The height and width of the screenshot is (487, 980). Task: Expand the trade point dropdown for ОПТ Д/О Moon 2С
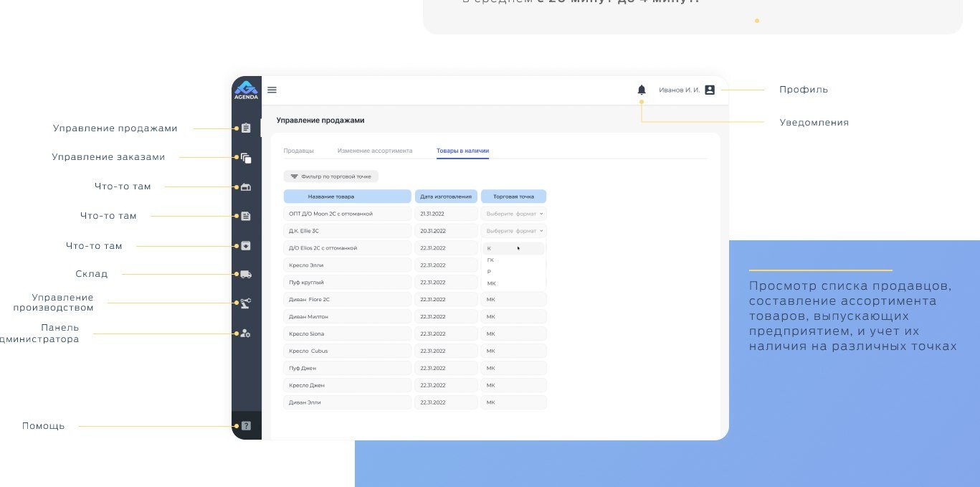point(514,214)
